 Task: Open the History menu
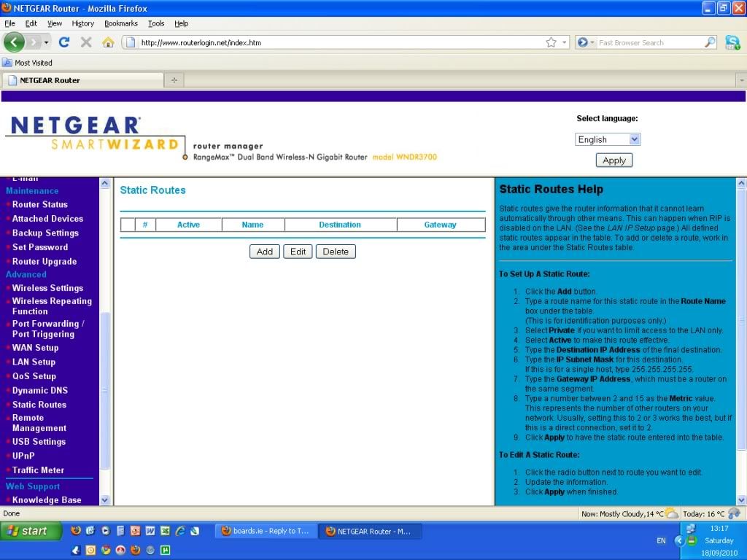point(83,23)
